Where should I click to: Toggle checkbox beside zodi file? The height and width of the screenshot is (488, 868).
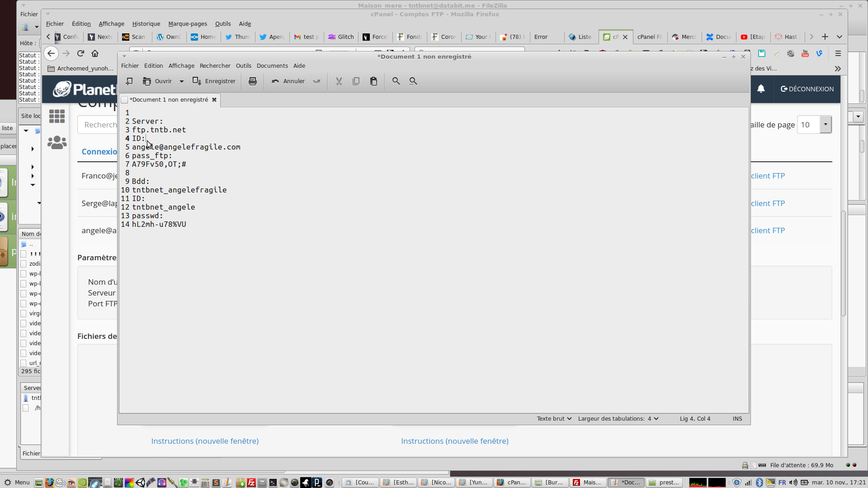click(x=24, y=264)
